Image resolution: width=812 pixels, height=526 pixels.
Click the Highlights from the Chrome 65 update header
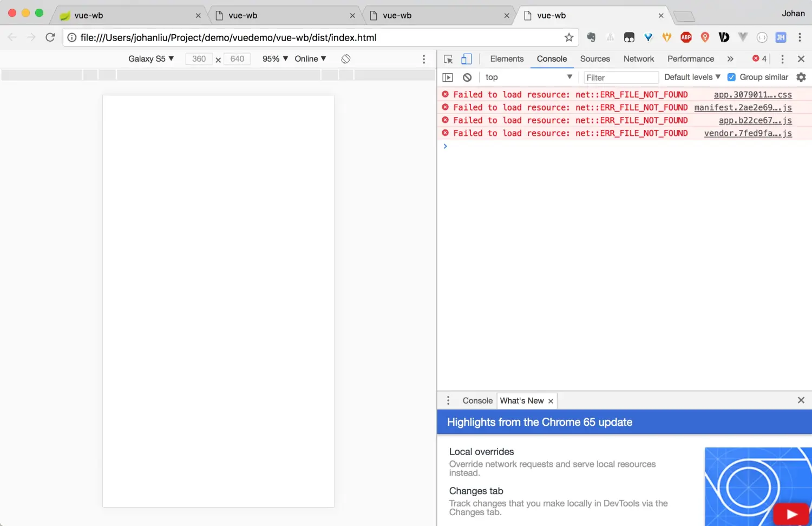click(539, 422)
